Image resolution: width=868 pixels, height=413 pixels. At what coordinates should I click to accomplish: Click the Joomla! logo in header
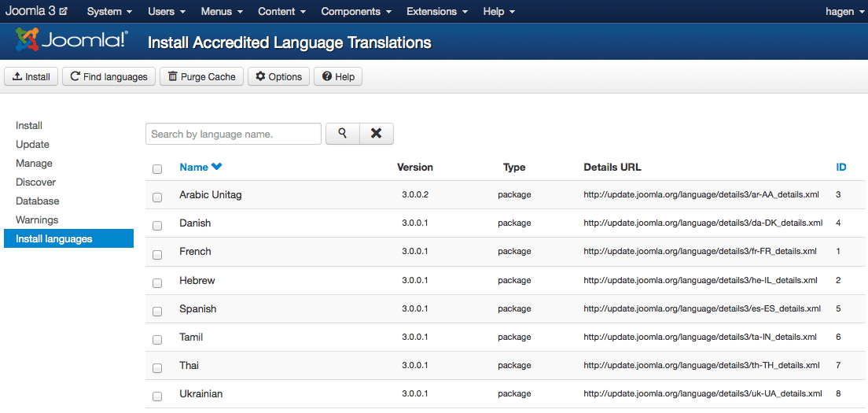point(72,40)
